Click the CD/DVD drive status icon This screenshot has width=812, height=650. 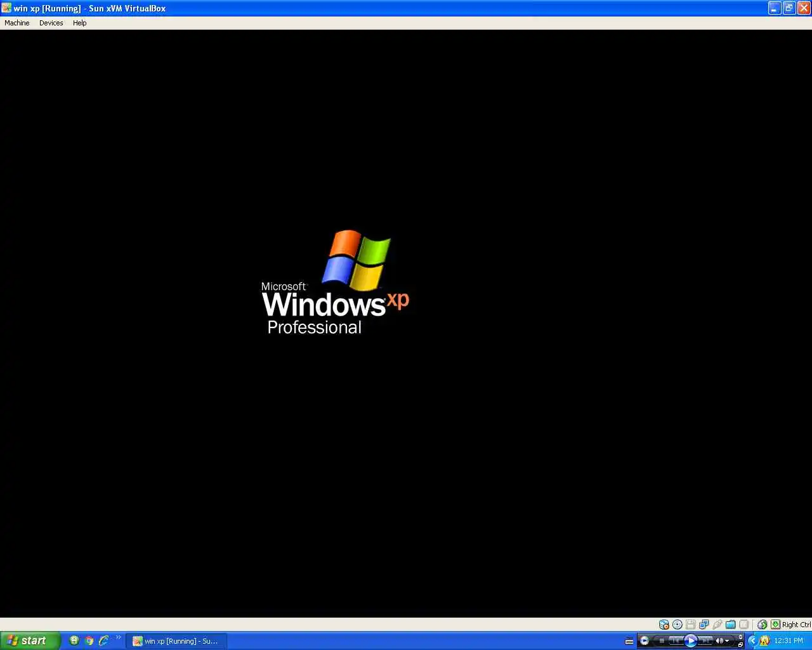pos(678,625)
